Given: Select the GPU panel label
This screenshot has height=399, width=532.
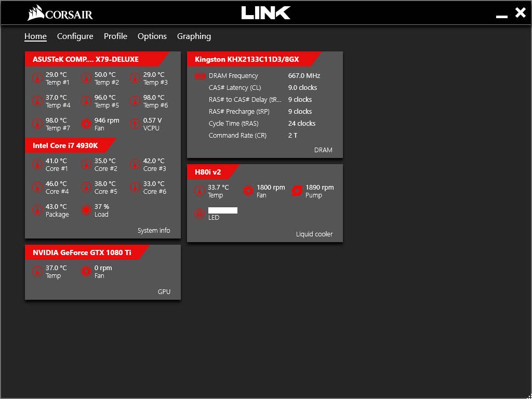Looking at the screenshot, I should click(x=164, y=292).
